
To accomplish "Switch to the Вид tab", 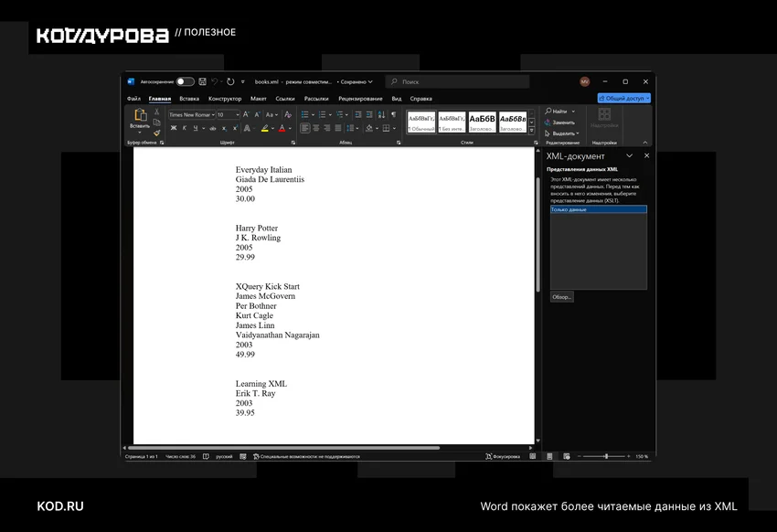I will [x=397, y=99].
